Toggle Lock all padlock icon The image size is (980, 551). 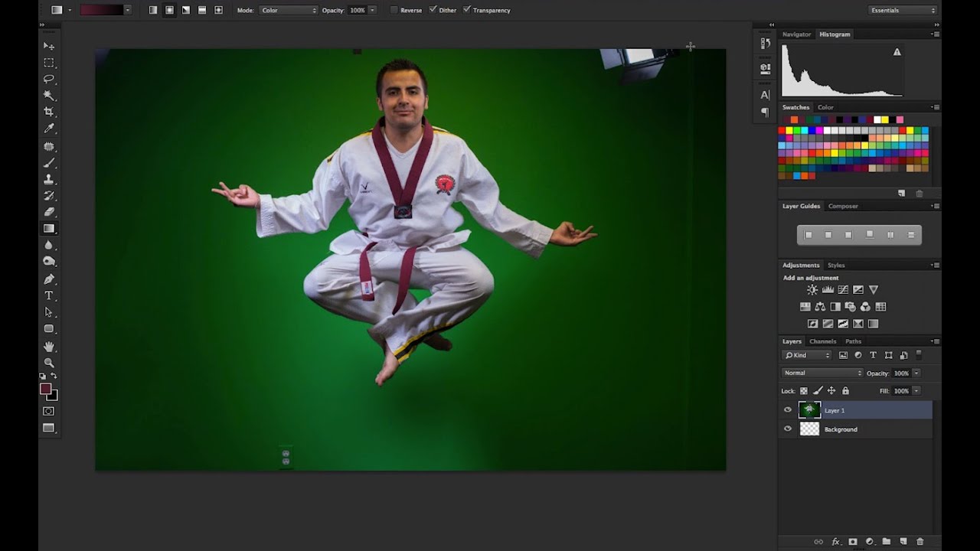(x=845, y=391)
